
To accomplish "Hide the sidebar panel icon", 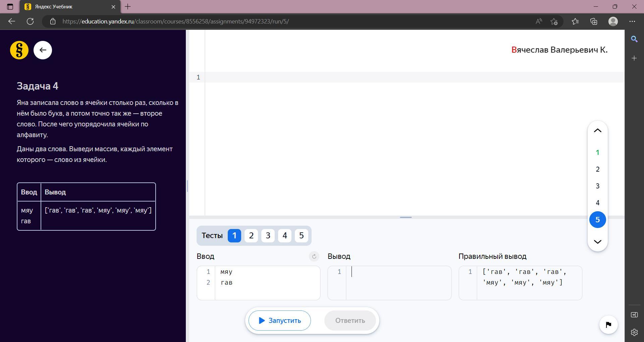I will (634, 315).
